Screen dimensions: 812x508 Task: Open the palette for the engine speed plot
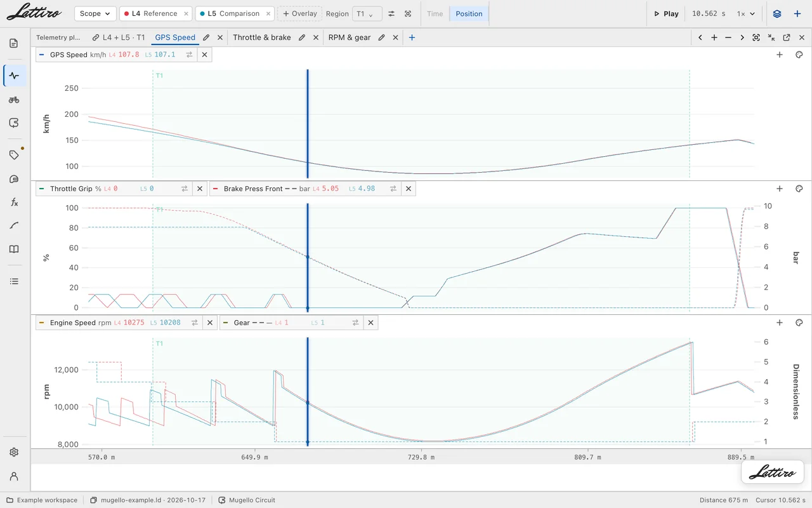(x=799, y=323)
